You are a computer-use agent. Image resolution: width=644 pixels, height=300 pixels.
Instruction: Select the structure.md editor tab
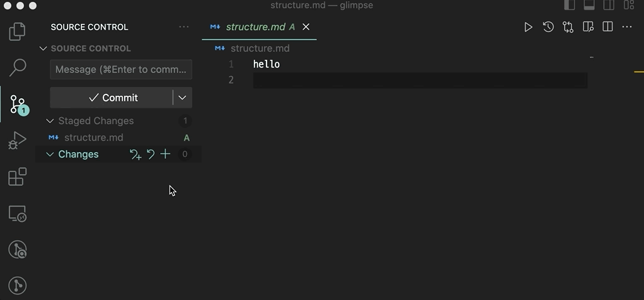coord(255,27)
